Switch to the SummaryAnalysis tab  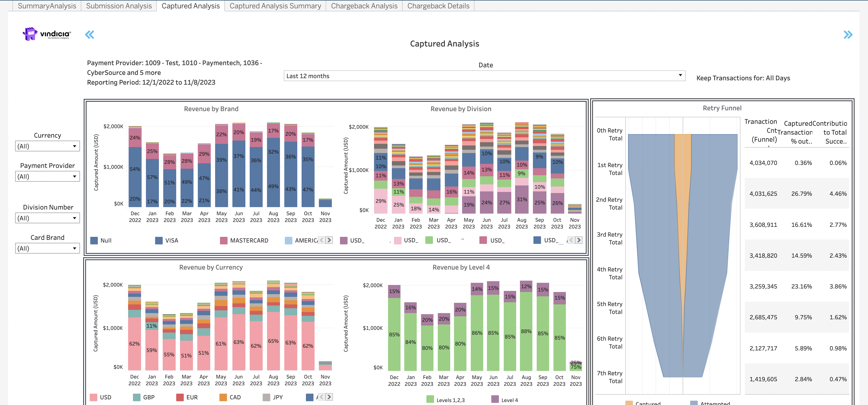pos(47,6)
